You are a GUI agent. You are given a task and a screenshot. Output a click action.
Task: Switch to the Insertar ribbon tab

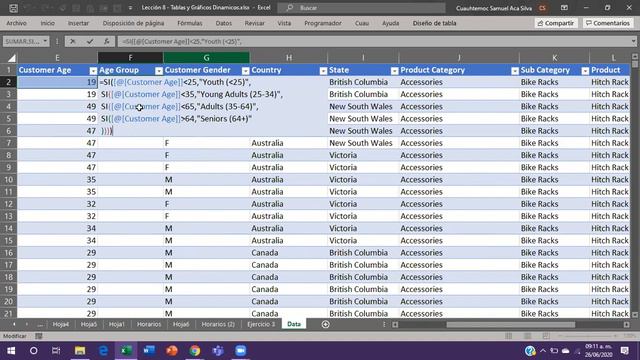pos(78,23)
